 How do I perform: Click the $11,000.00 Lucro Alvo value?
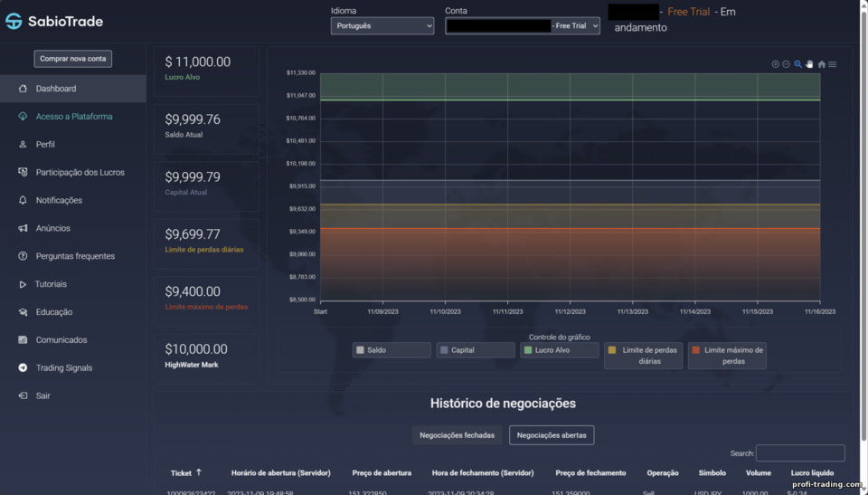click(x=198, y=62)
